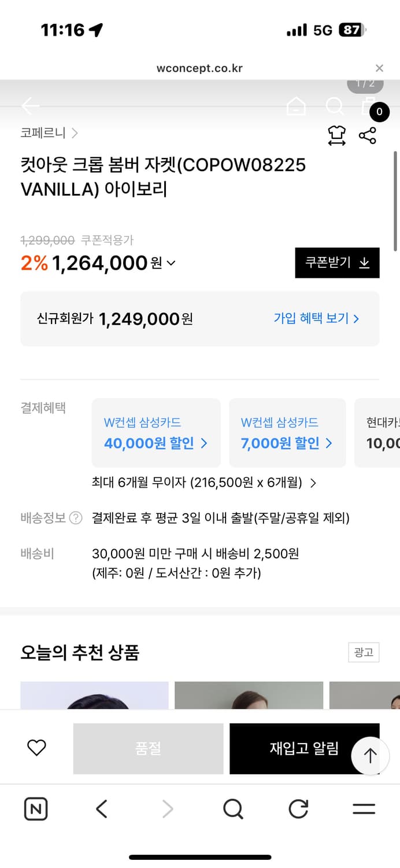Download a coupon with 쿠폰받기 button
Image resolution: width=400 pixels, height=868 pixels.
pyautogui.click(x=337, y=262)
